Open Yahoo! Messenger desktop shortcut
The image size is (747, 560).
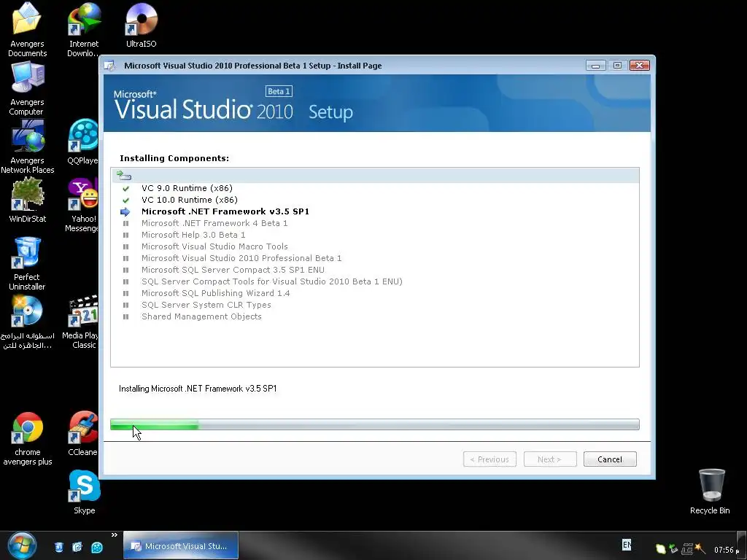(x=83, y=194)
